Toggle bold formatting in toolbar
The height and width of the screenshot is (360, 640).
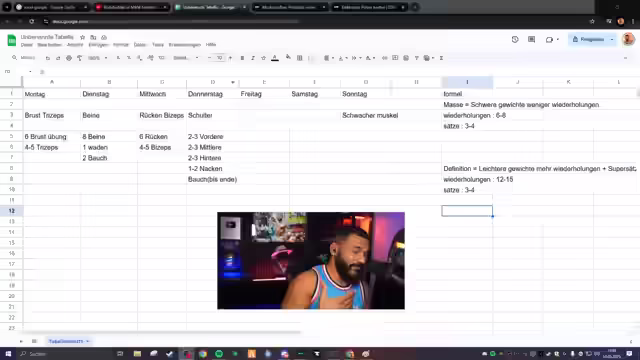(242, 58)
